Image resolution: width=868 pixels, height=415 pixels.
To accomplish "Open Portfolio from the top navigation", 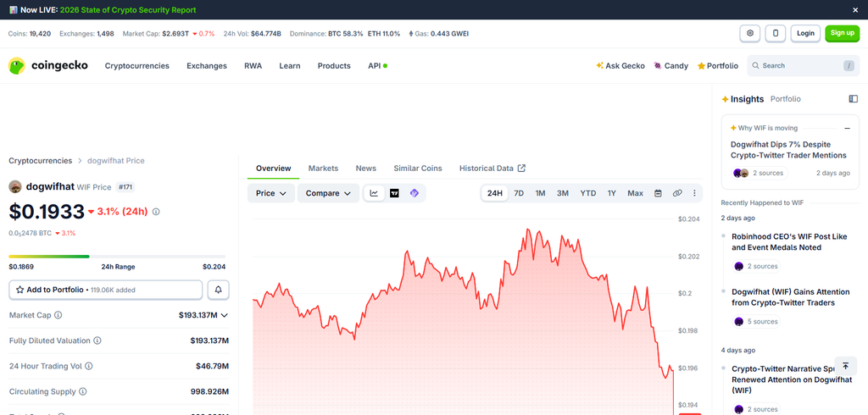I will tap(717, 66).
